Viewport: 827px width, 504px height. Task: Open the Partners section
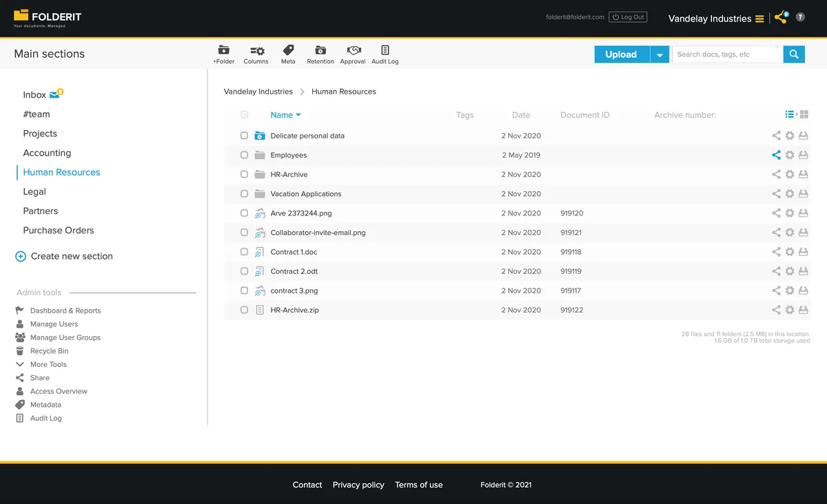41,211
